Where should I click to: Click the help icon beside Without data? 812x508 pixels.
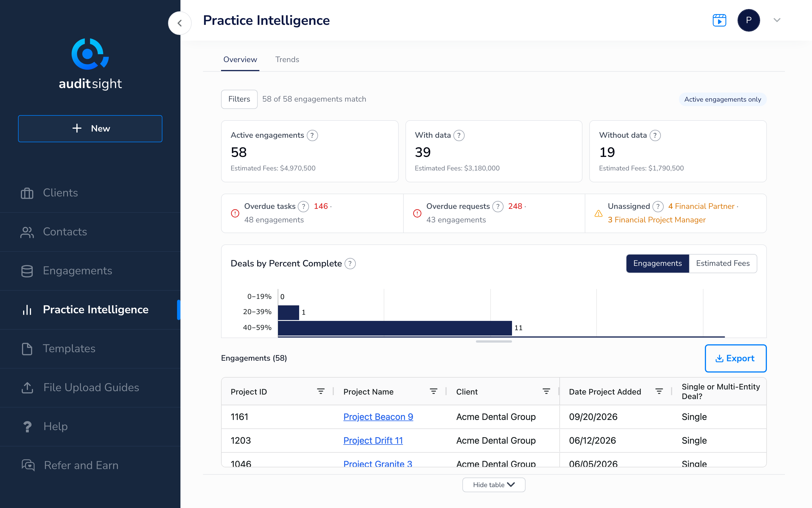coord(655,135)
